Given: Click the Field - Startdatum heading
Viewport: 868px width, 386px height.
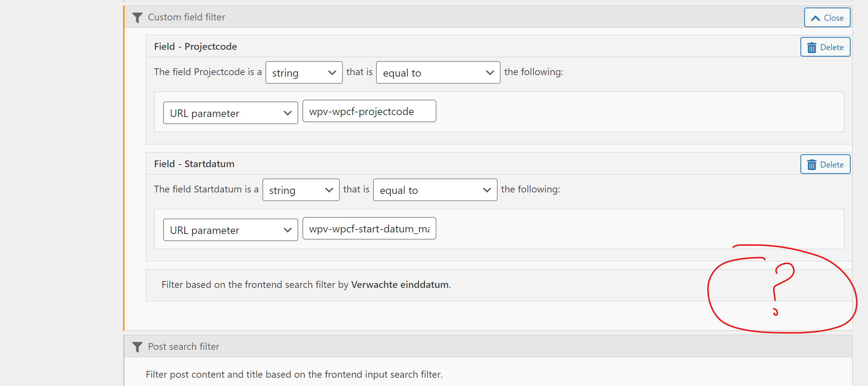Looking at the screenshot, I should (194, 164).
